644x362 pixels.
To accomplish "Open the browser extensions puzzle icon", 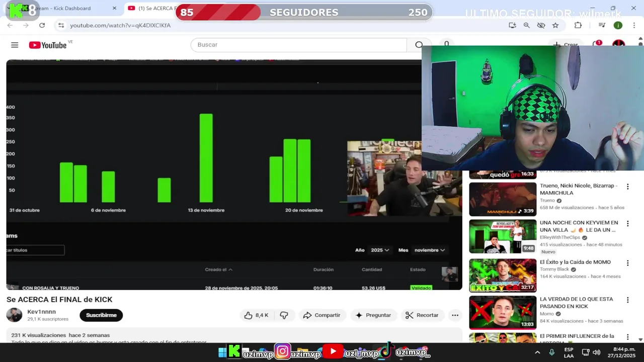I will [x=578, y=25].
